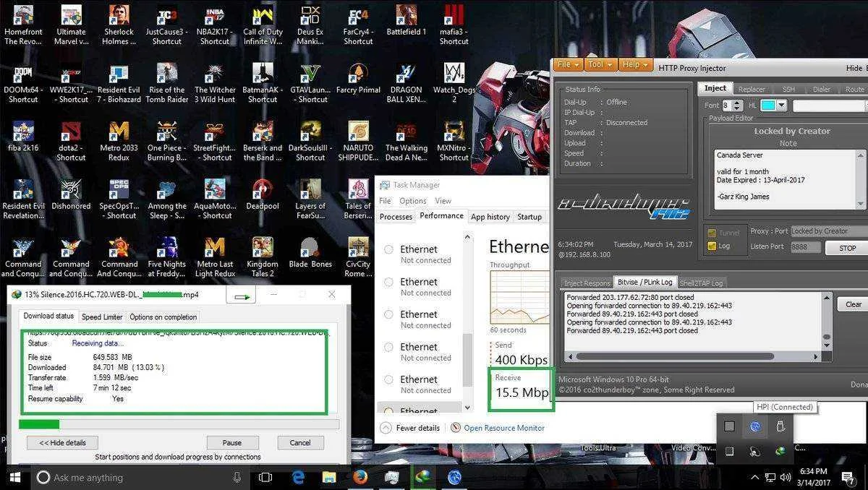Open Microsoft Edge from the taskbar

[298, 477]
